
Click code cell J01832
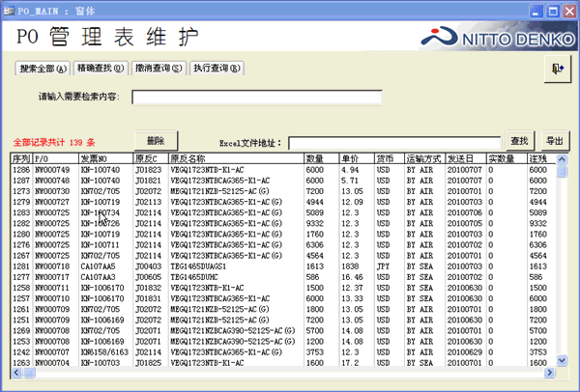click(x=148, y=288)
